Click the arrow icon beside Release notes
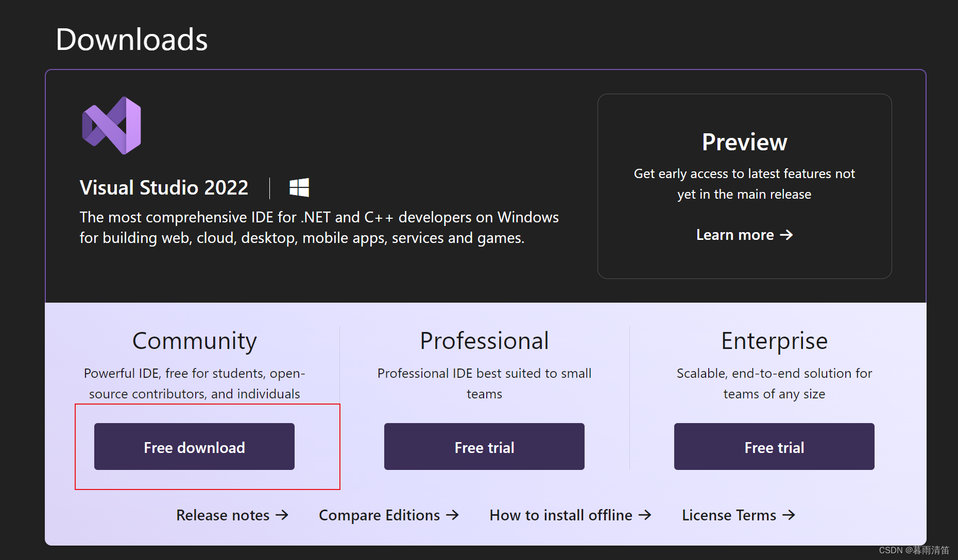The height and width of the screenshot is (560, 958). tap(282, 515)
